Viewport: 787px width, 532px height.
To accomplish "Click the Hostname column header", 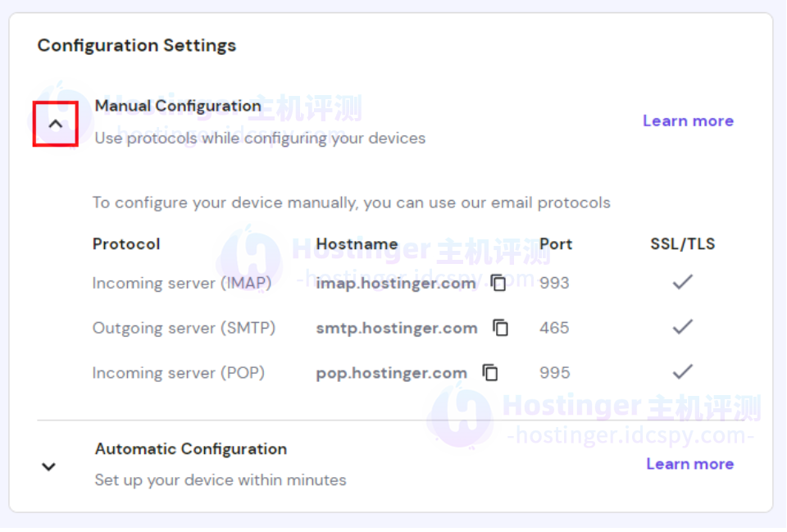I will click(357, 244).
